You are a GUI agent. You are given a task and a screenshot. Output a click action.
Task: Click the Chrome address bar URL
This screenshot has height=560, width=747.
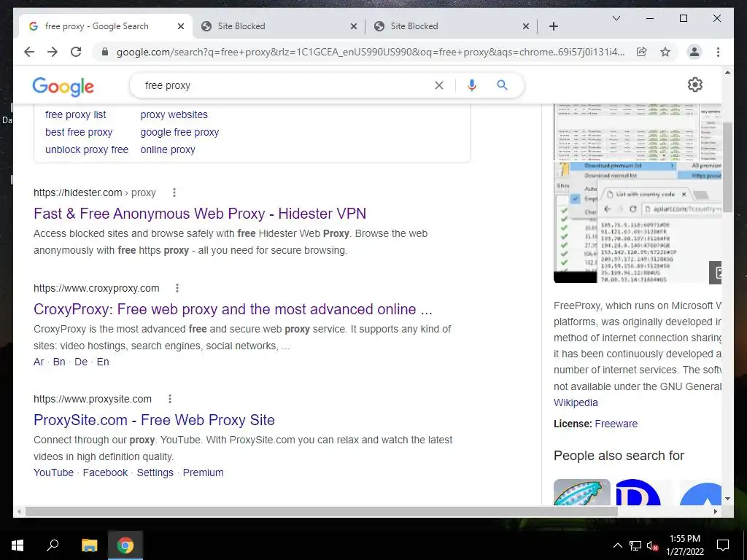(370, 52)
